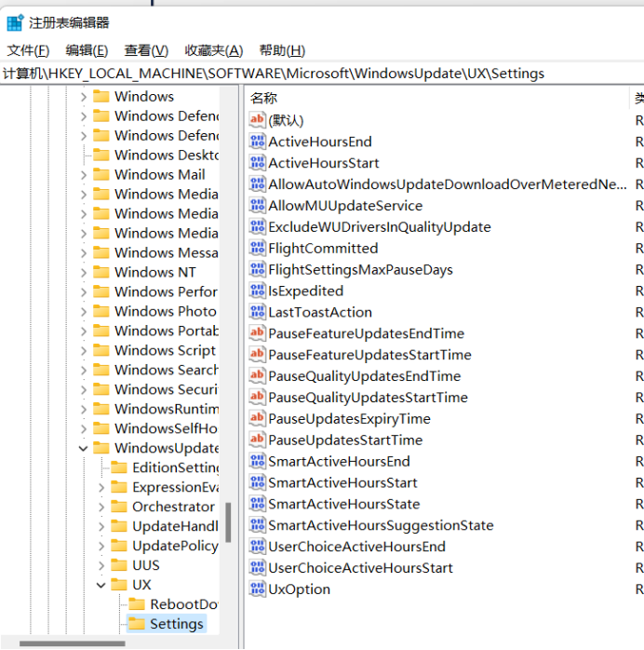Expand the UUS tree node

101,565
